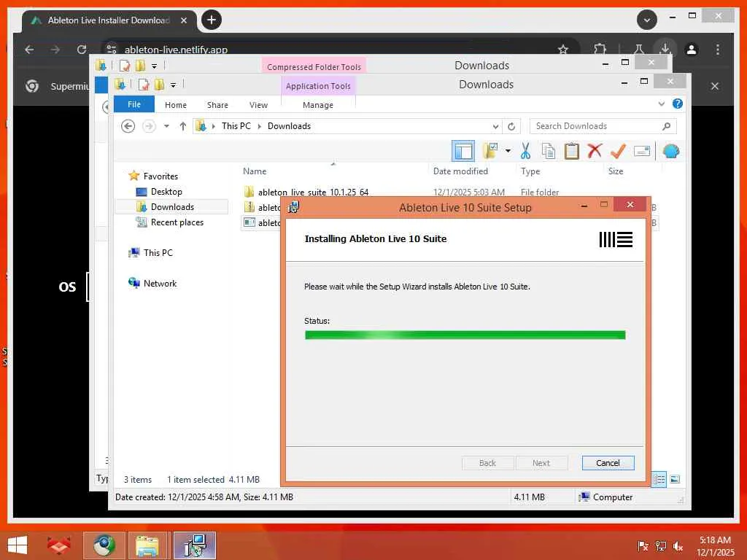Open explorer Help question mark
747x560 pixels.
[677, 104]
